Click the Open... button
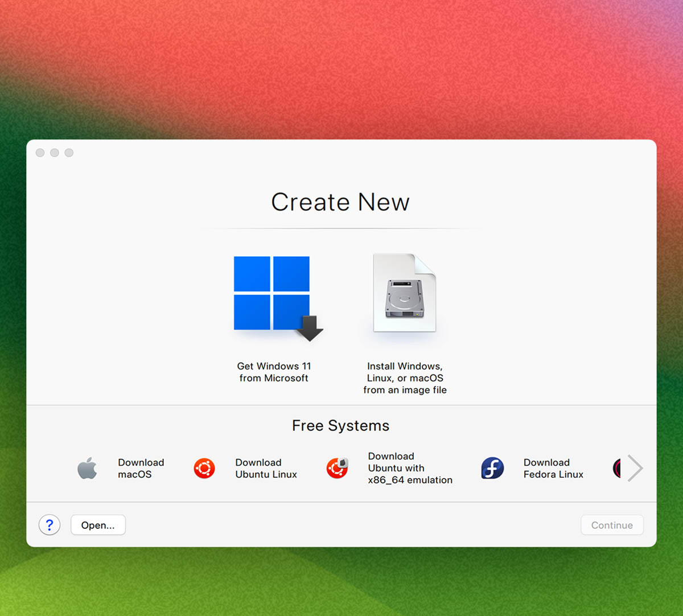Image resolution: width=683 pixels, height=616 pixels. click(98, 525)
